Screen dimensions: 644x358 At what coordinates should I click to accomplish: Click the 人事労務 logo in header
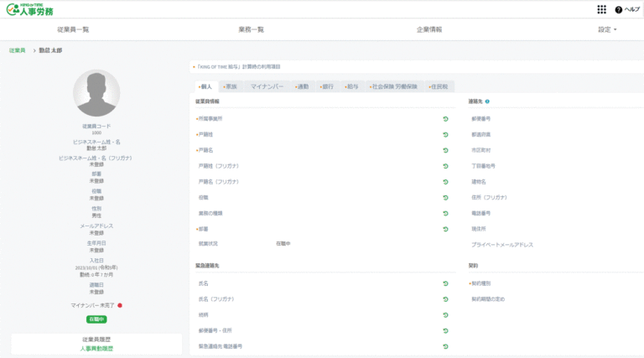pyautogui.click(x=30, y=9)
